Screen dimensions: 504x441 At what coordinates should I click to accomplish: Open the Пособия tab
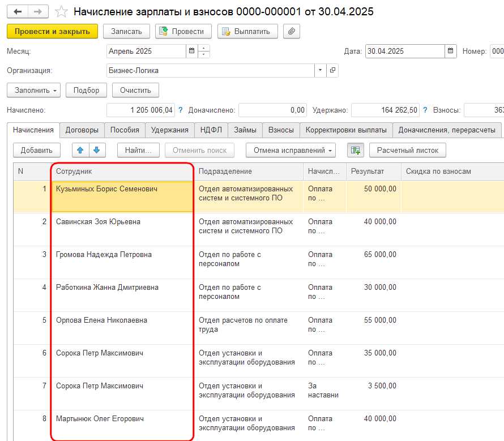(125, 130)
